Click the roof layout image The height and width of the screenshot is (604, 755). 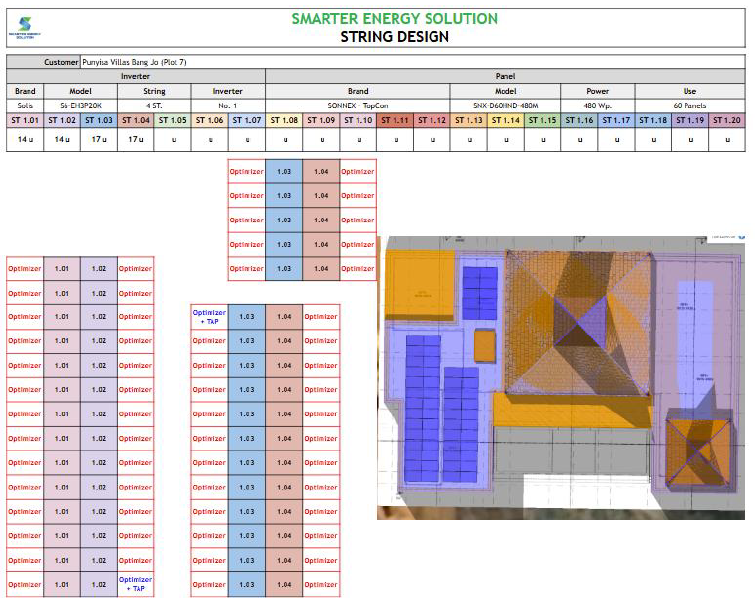tap(561, 378)
